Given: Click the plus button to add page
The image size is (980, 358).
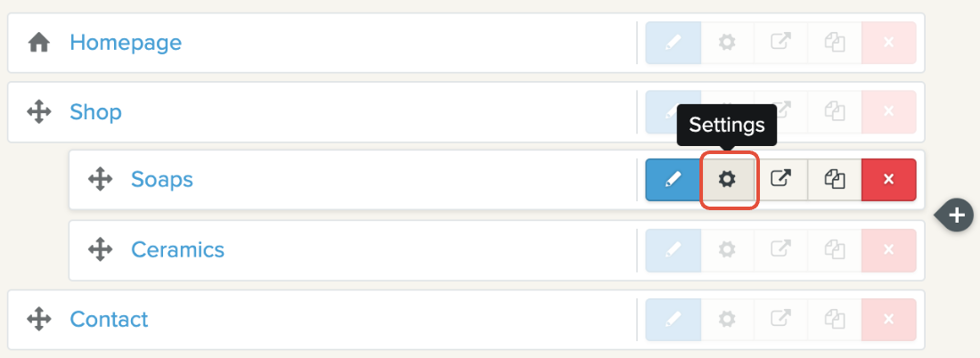Looking at the screenshot, I should pos(957,215).
